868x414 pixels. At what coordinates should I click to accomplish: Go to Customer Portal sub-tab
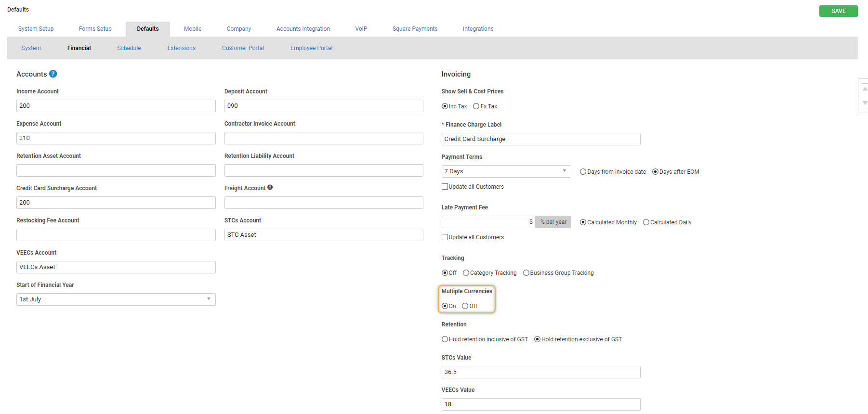coord(243,48)
